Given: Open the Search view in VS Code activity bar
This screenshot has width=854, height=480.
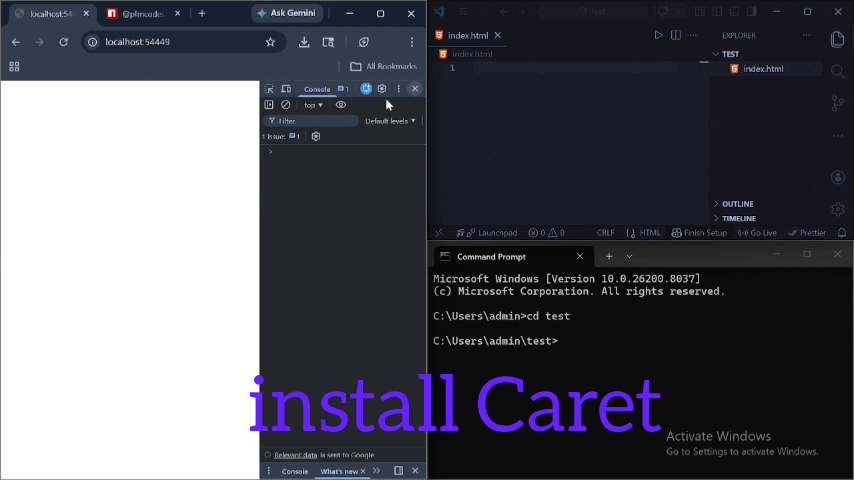Looking at the screenshot, I should point(838,71).
